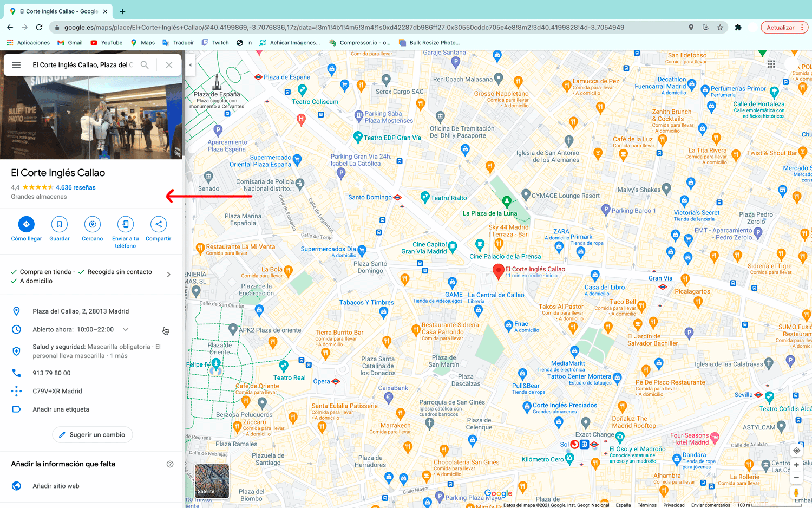Open the Google apps grid
812x508 pixels.
pyautogui.click(x=771, y=64)
